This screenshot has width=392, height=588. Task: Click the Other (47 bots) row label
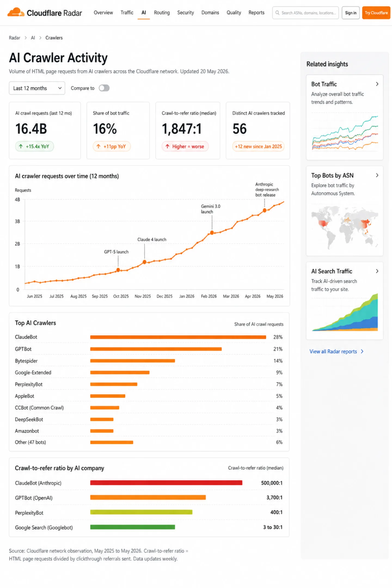point(30,442)
